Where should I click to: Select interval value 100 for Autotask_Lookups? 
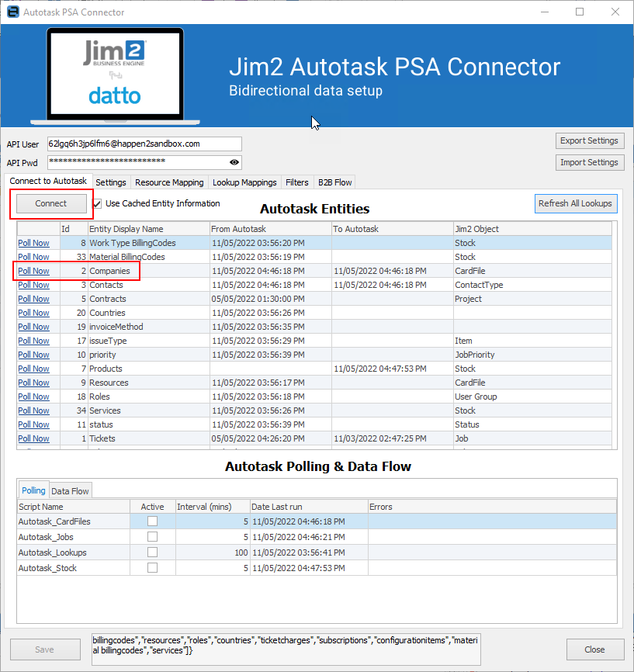tap(213, 552)
